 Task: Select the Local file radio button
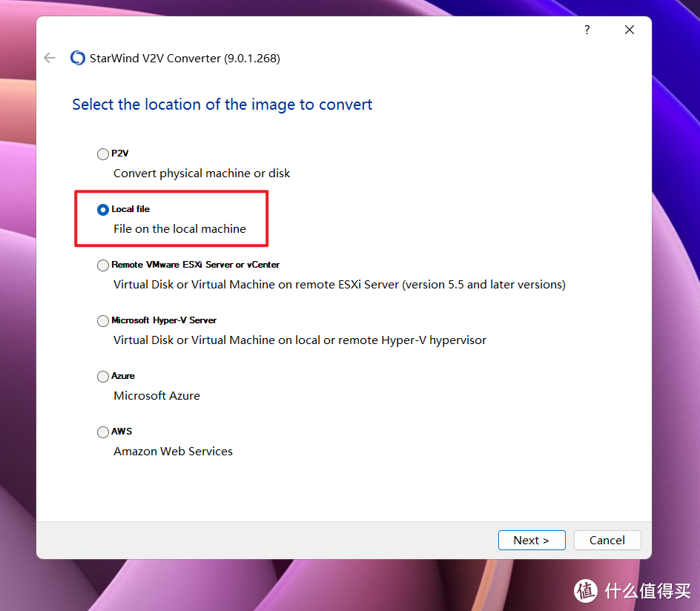102,210
